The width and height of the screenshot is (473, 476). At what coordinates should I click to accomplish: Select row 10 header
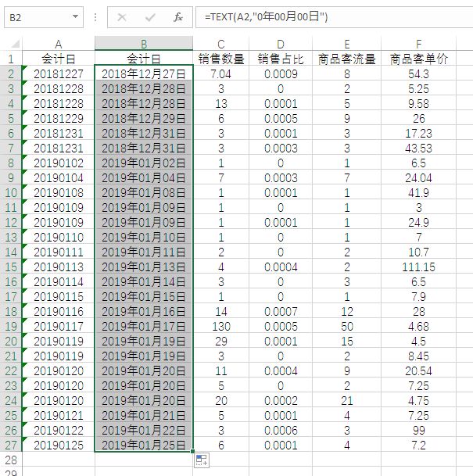(x=11, y=192)
